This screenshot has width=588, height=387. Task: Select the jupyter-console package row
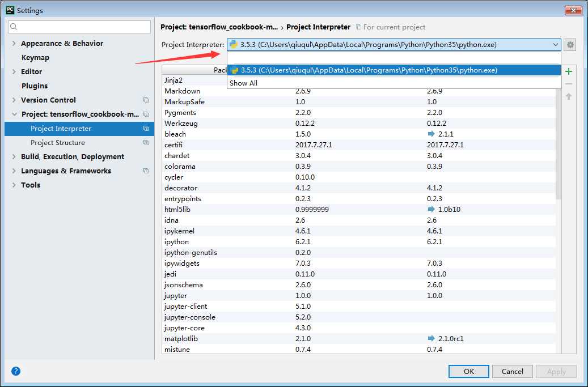point(359,317)
